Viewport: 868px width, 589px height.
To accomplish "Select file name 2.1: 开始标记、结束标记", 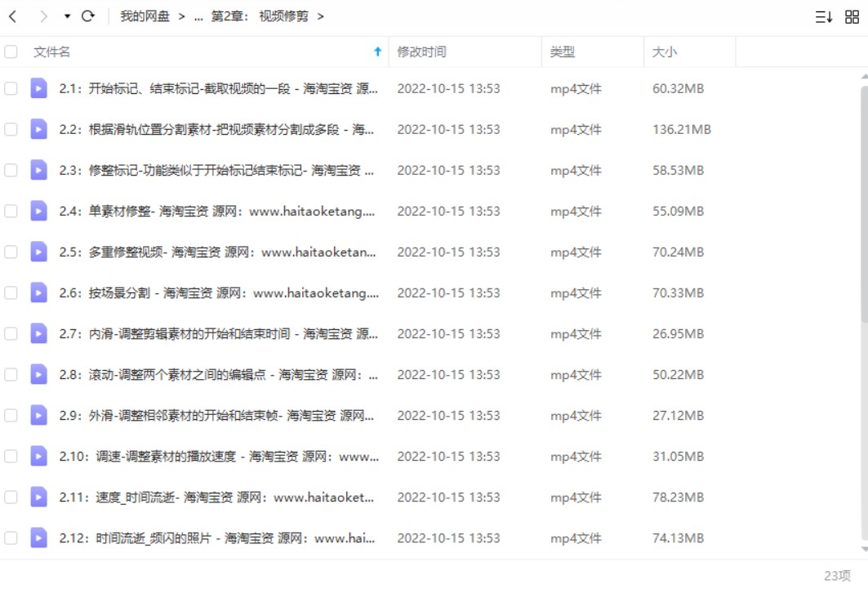I will click(219, 88).
